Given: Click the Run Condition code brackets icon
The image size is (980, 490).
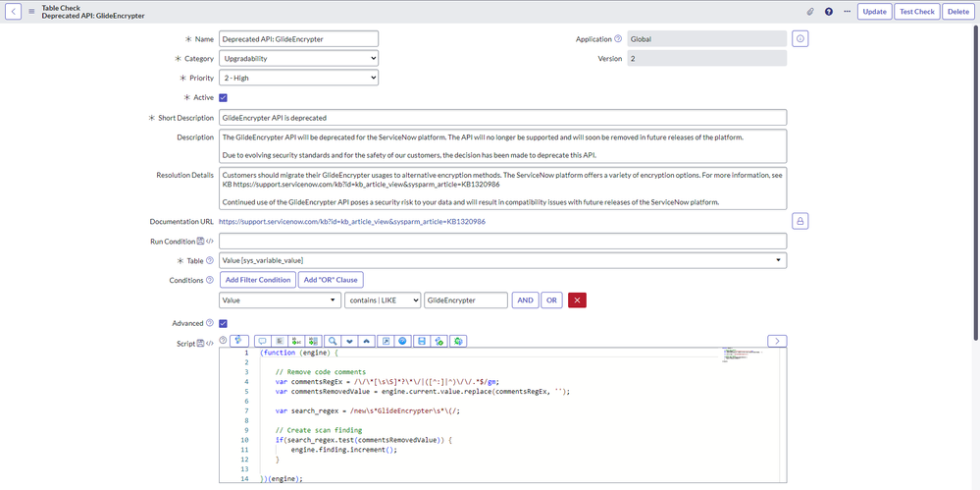Looking at the screenshot, I should (x=210, y=241).
